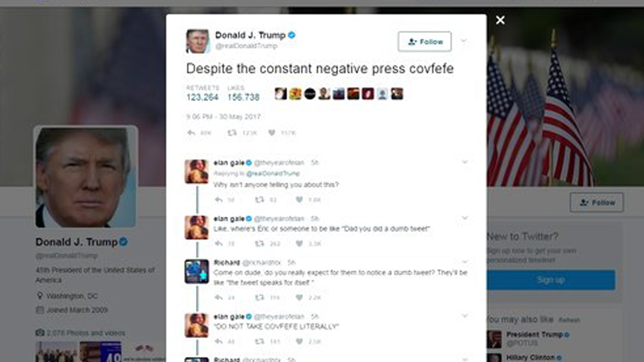The width and height of the screenshot is (644, 362).
Task: Like the 'DO NOT TAKE COVFEFE LITERALLY' tweet
Action: click(x=299, y=341)
